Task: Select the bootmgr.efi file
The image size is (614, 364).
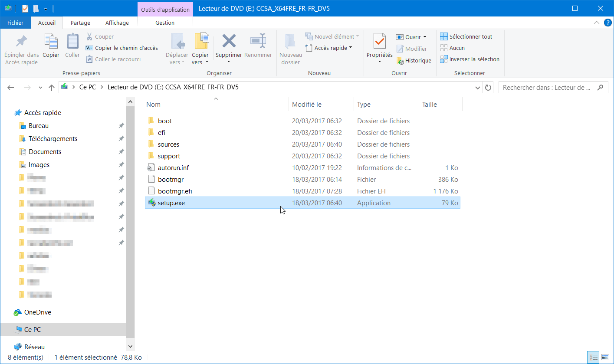Action: tap(302, 191)
